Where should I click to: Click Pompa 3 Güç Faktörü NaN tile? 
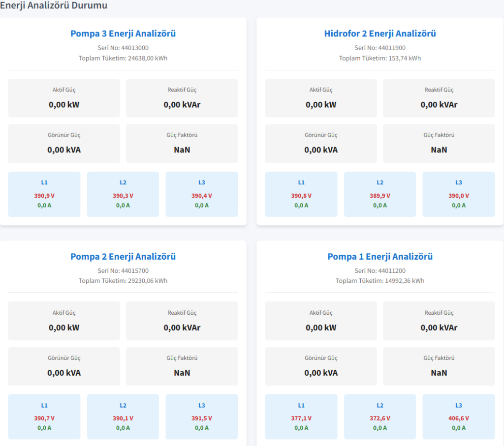(x=182, y=144)
